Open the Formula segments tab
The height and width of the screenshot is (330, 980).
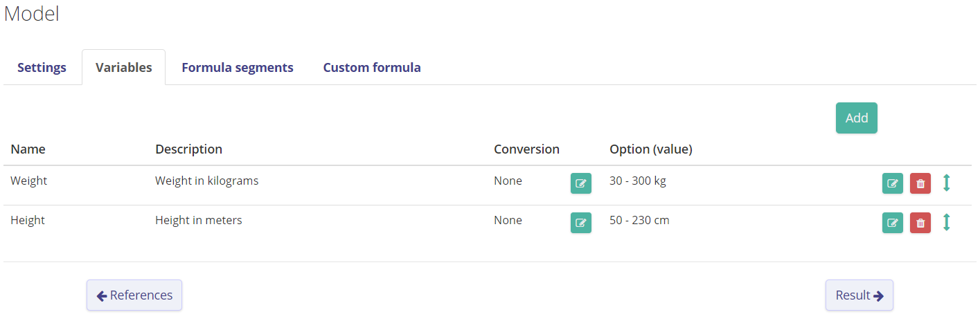coord(237,68)
